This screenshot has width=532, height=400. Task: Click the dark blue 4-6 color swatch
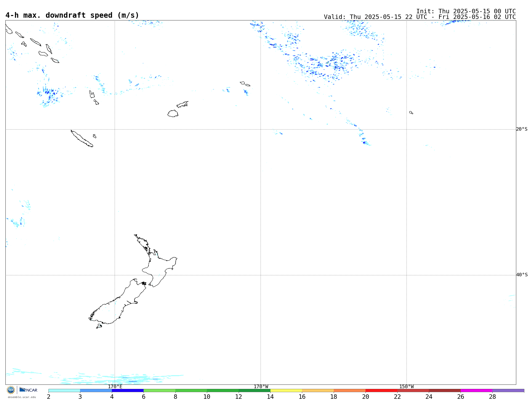[128, 390]
